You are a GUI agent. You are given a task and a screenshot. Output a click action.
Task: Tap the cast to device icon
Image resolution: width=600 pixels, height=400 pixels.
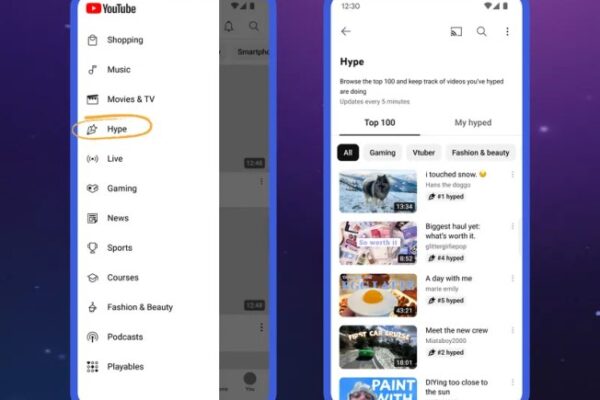pos(456,31)
